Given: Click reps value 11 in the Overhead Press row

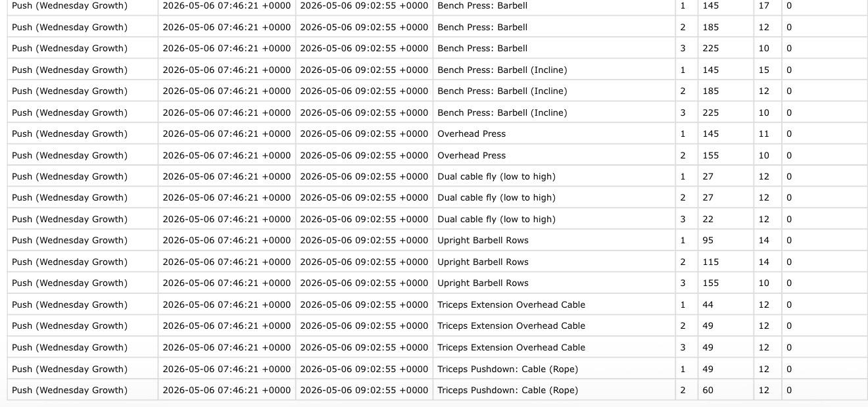Looking at the screenshot, I should tap(763, 133).
